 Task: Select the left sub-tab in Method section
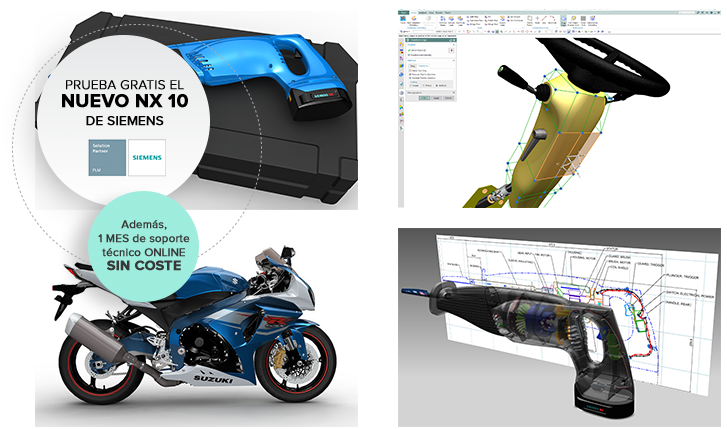tap(413, 66)
